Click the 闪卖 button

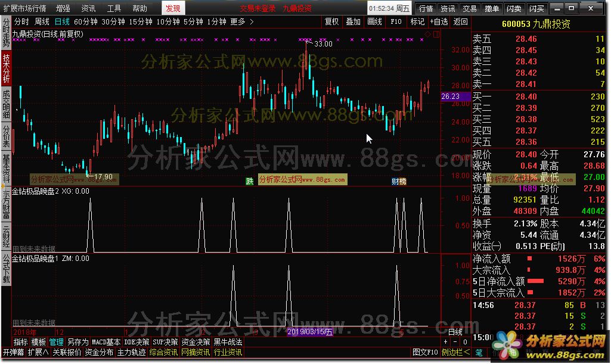(514, 8)
